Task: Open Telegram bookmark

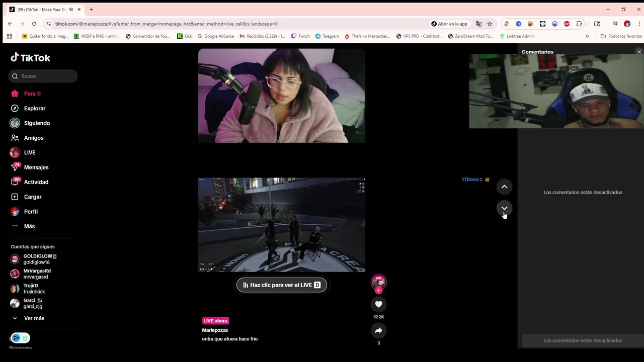Action: (327, 36)
